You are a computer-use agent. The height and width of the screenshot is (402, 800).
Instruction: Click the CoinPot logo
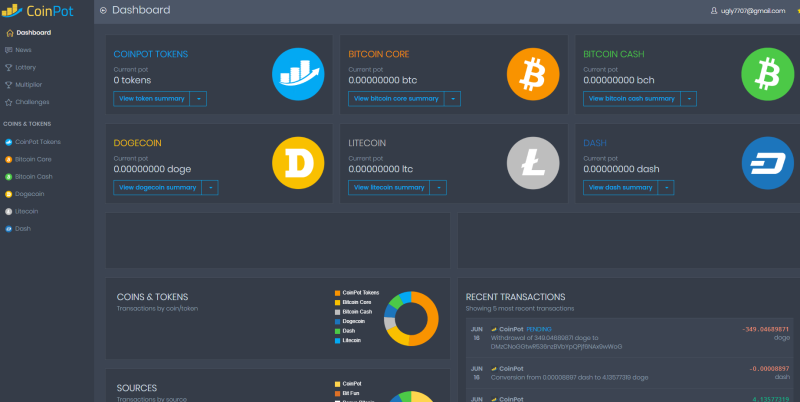pyautogui.click(x=38, y=10)
